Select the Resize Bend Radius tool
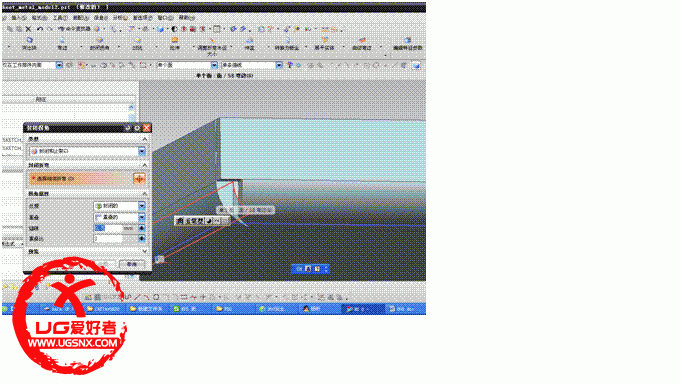 tap(212, 47)
